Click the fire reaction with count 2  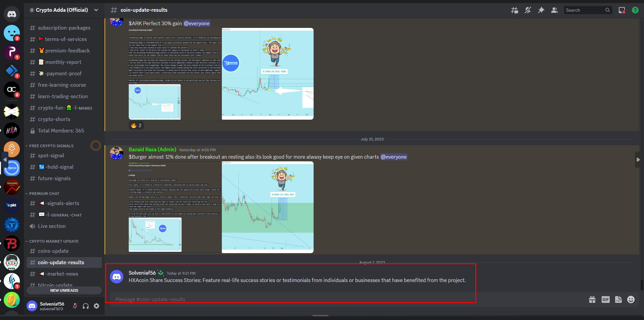pyautogui.click(x=136, y=125)
